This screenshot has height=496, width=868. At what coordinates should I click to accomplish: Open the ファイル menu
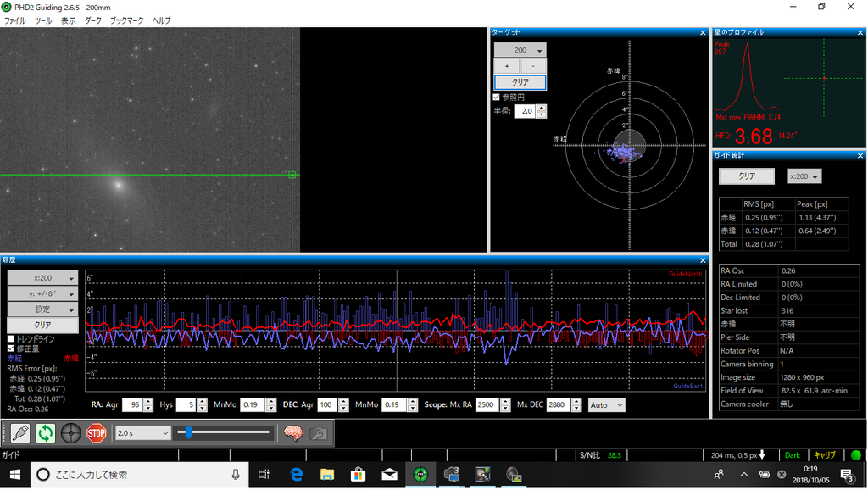[15, 20]
